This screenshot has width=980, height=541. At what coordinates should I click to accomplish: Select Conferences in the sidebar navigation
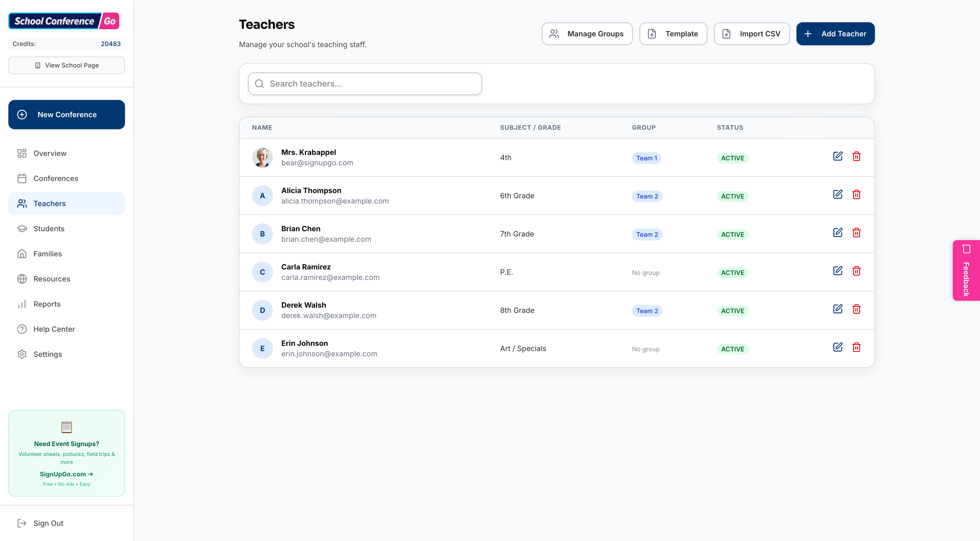click(55, 178)
